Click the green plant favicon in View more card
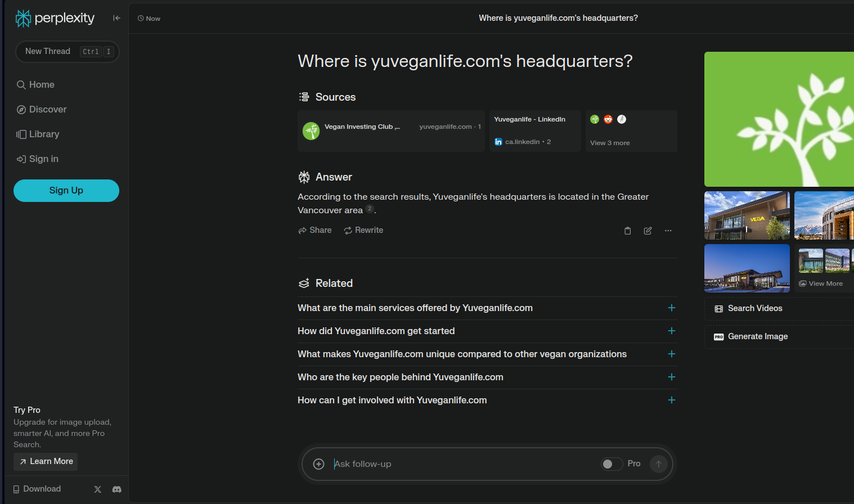This screenshot has height=504, width=854. (595, 119)
